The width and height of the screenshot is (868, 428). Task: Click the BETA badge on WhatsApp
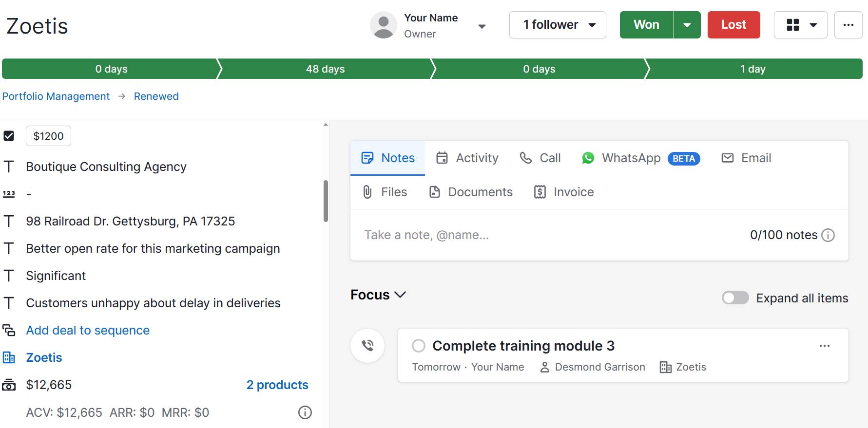tap(684, 159)
